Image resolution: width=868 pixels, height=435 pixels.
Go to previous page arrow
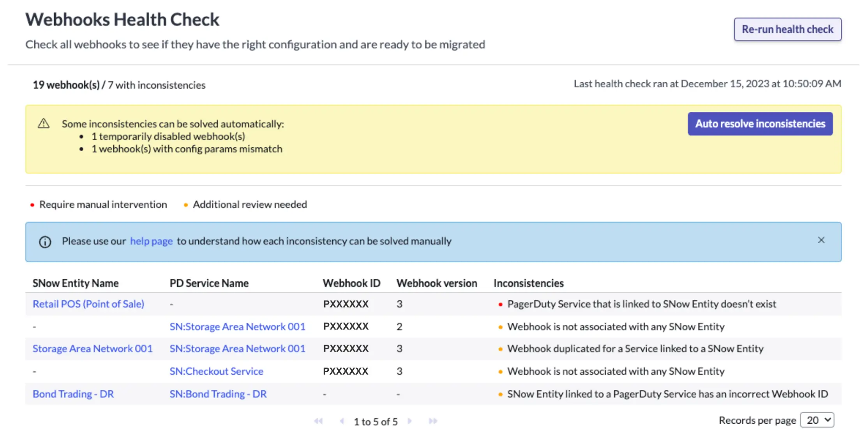click(x=342, y=421)
